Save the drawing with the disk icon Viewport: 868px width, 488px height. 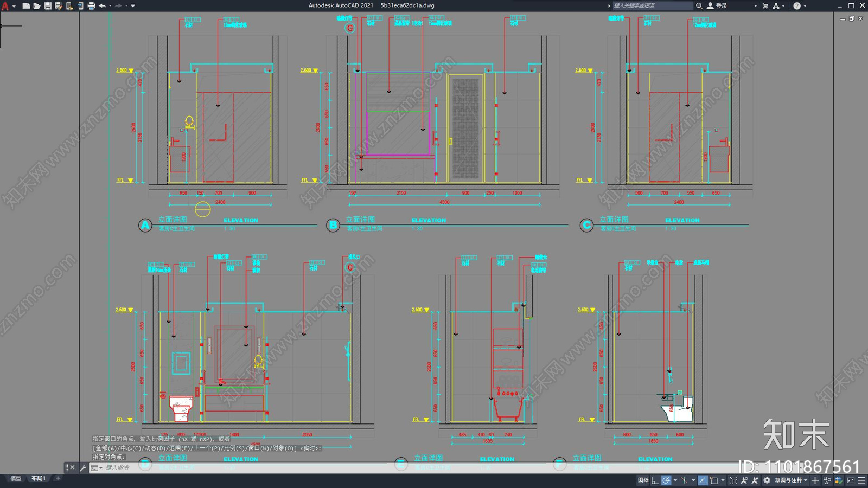(x=48, y=6)
